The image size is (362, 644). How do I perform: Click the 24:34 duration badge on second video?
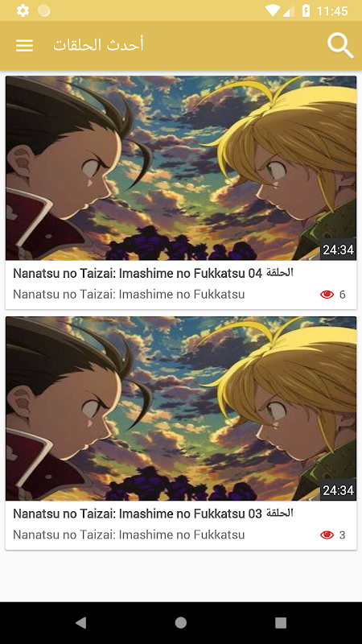tap(338, 490)
